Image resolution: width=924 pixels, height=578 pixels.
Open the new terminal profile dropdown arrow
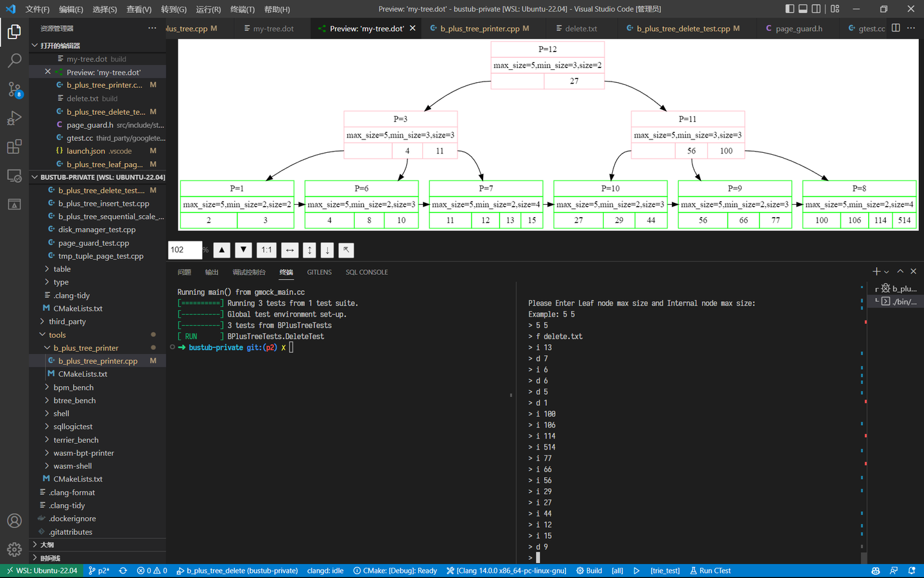[x=887, y=272]
